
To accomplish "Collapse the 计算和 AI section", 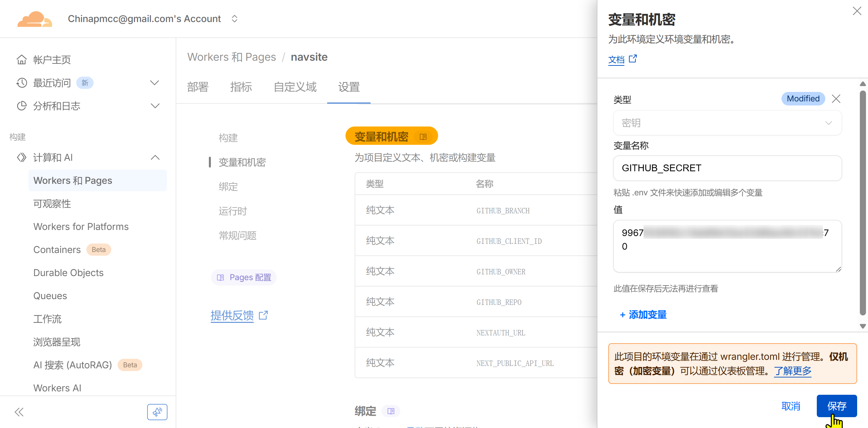I will tap(155, 157).
